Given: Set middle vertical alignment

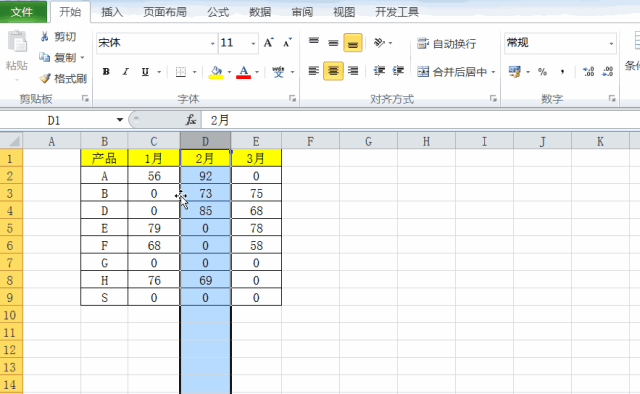Looking at the screenshot, I should tap(333, 42).
